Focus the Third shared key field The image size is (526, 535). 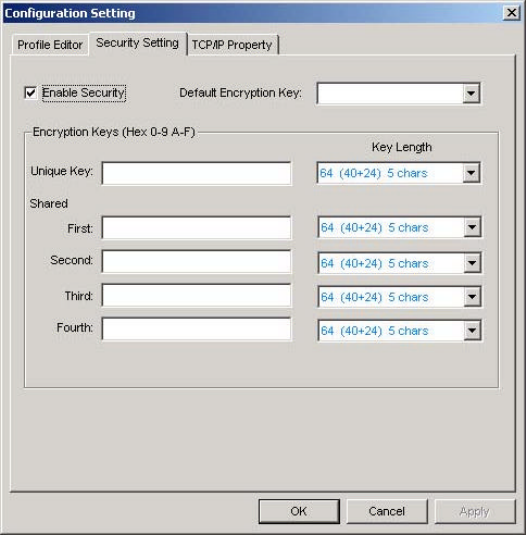click(x=196, y=295)
